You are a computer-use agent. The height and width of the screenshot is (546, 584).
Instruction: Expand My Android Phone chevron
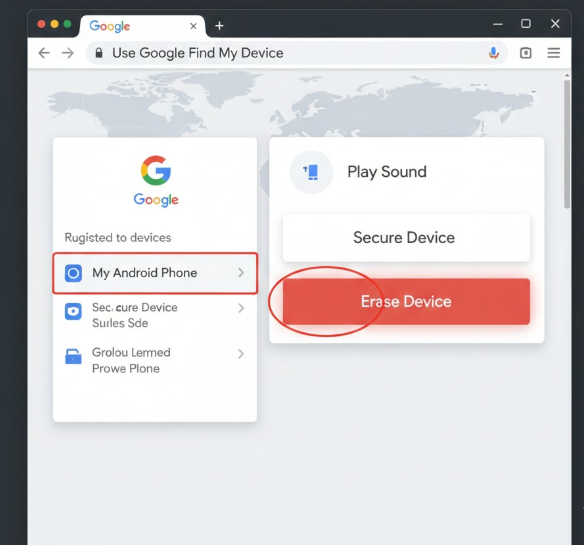click(x=241, y=273)
